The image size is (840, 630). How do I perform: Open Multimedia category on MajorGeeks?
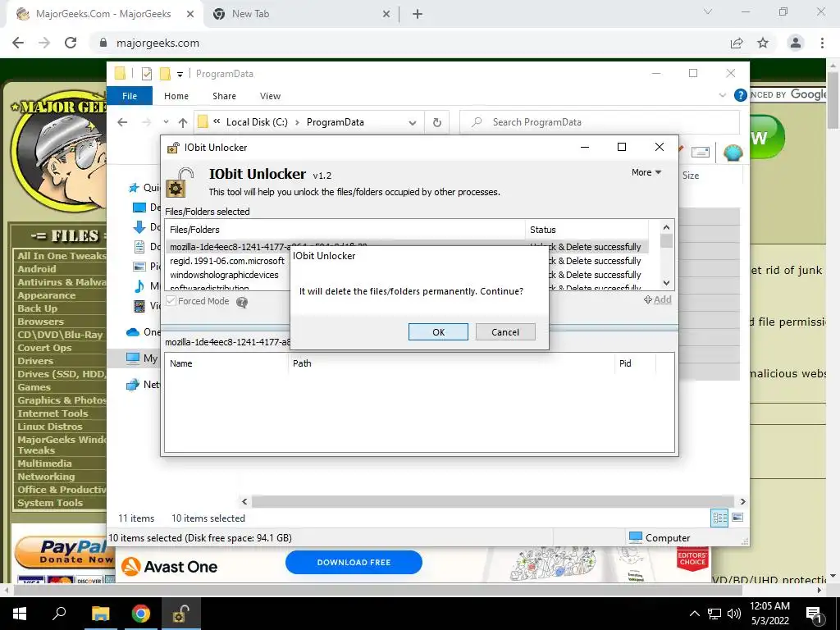44,463
